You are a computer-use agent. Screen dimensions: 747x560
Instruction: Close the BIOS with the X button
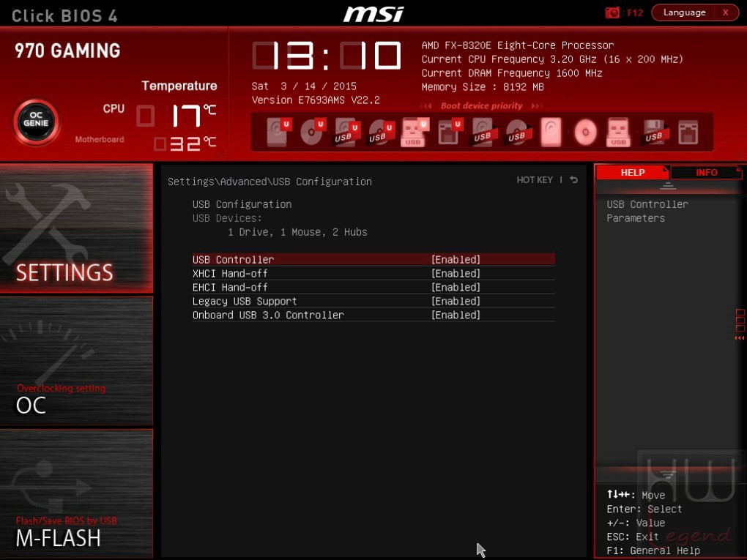(726, 12)
